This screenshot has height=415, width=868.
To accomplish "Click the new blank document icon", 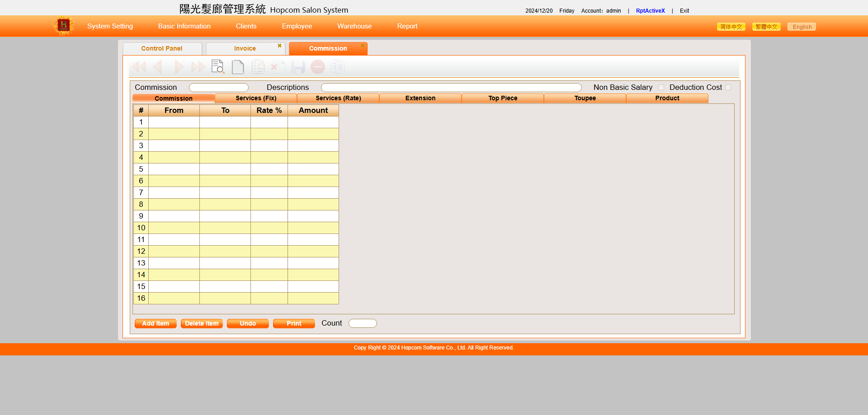I will (238, 67).
